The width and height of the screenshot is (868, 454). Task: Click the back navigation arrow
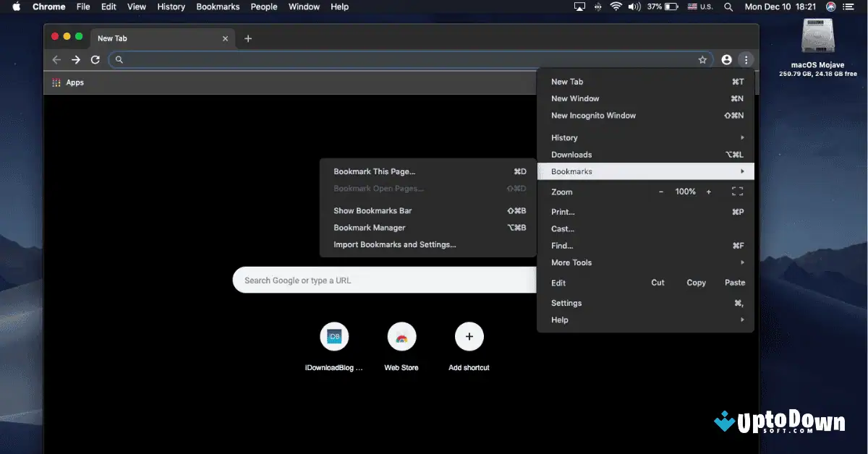click(x=56, y=60)
